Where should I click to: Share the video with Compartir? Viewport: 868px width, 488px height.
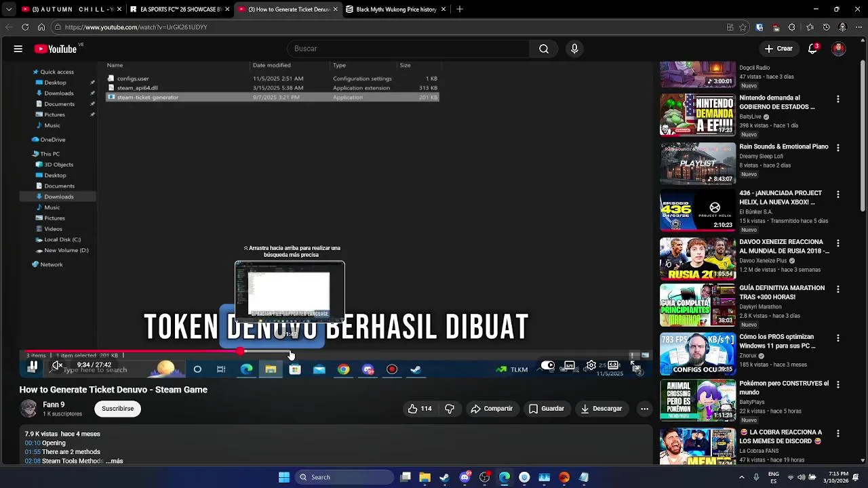tap(492, 409)
